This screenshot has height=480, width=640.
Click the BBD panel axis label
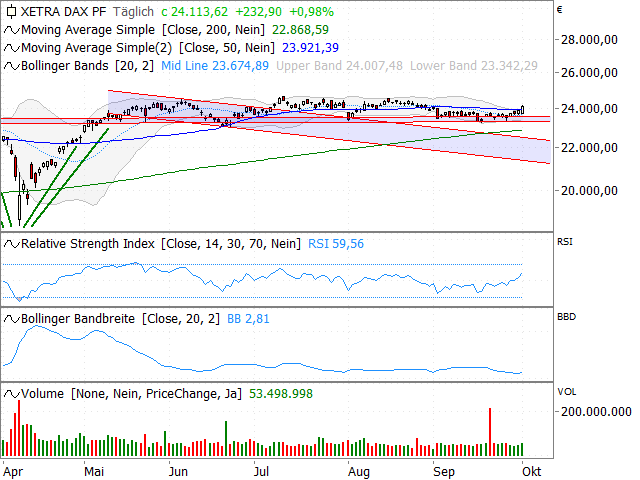click(567, 316)
